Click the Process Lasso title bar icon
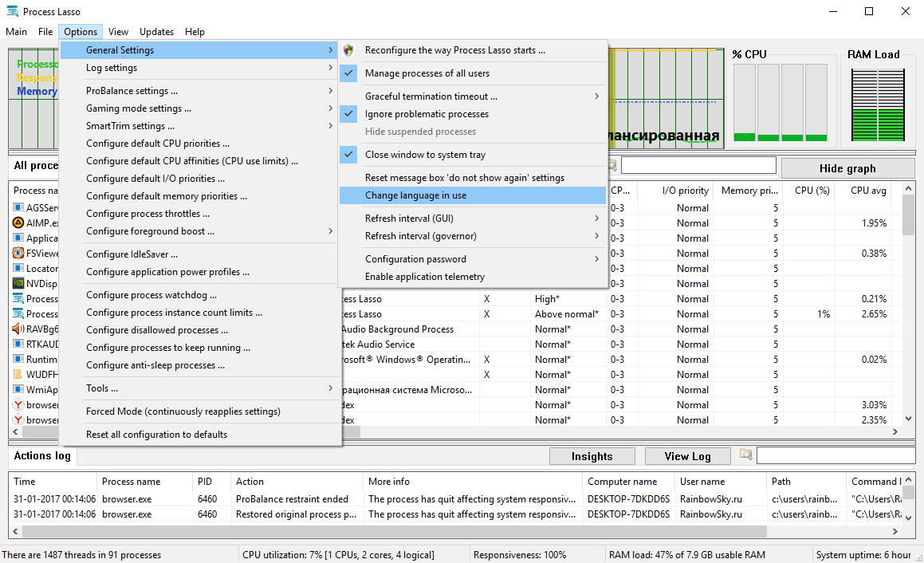This screenshot has width=924, height=563. tap(13, 11)
